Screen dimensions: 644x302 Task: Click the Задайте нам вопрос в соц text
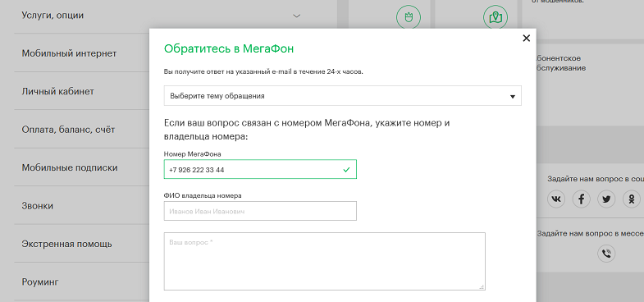point(596,179)
